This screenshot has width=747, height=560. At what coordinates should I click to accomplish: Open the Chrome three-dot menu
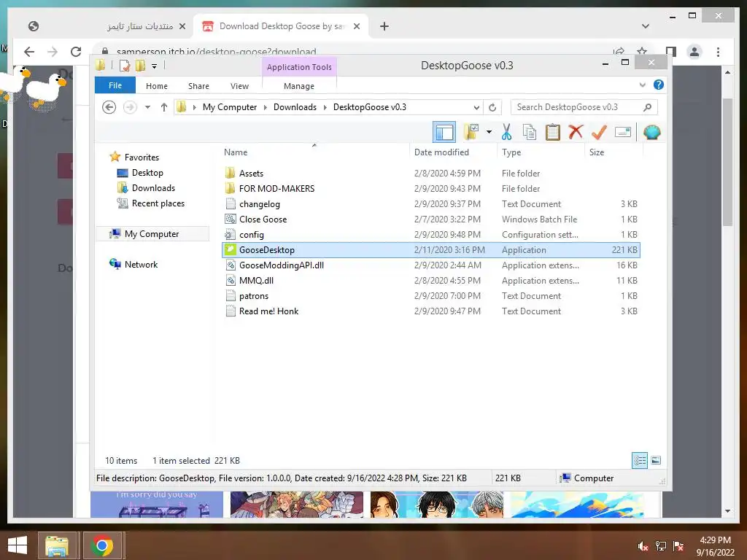click(718, 52)
